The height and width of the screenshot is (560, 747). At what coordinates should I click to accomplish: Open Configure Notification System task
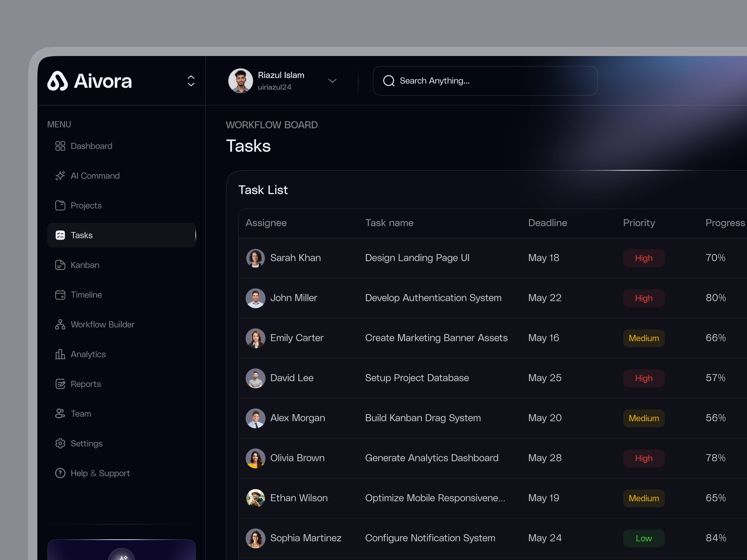click(x=430, y=538)
